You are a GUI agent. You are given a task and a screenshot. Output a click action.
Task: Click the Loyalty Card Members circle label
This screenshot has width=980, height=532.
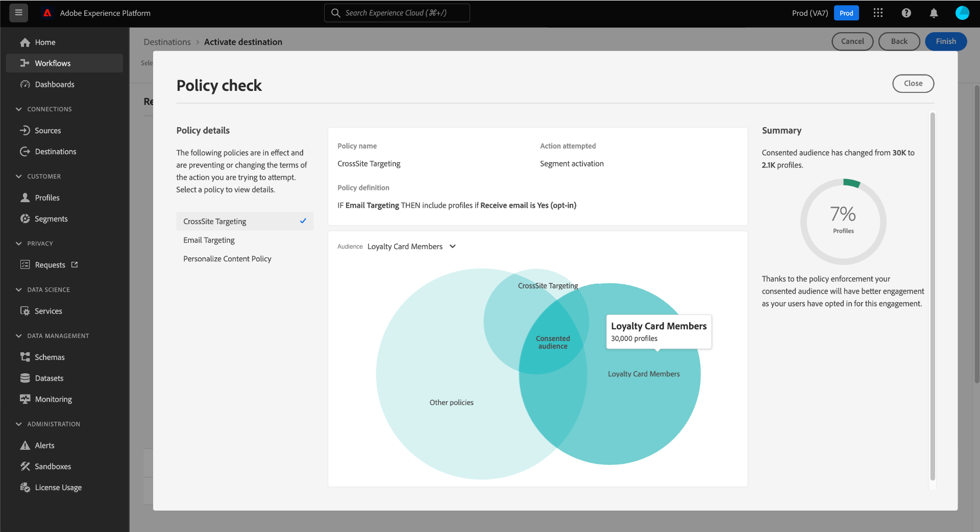(644, 374)
